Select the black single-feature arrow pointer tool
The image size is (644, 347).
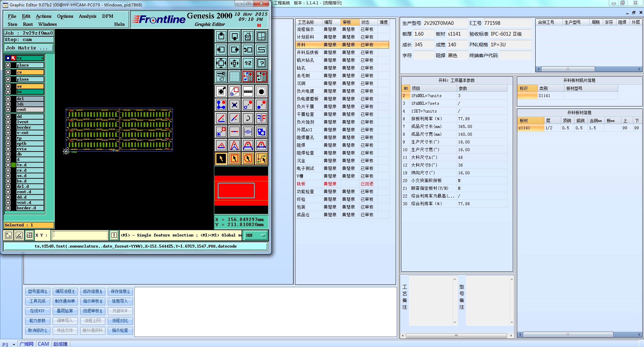pyautogui.click(x=221, y=158)
